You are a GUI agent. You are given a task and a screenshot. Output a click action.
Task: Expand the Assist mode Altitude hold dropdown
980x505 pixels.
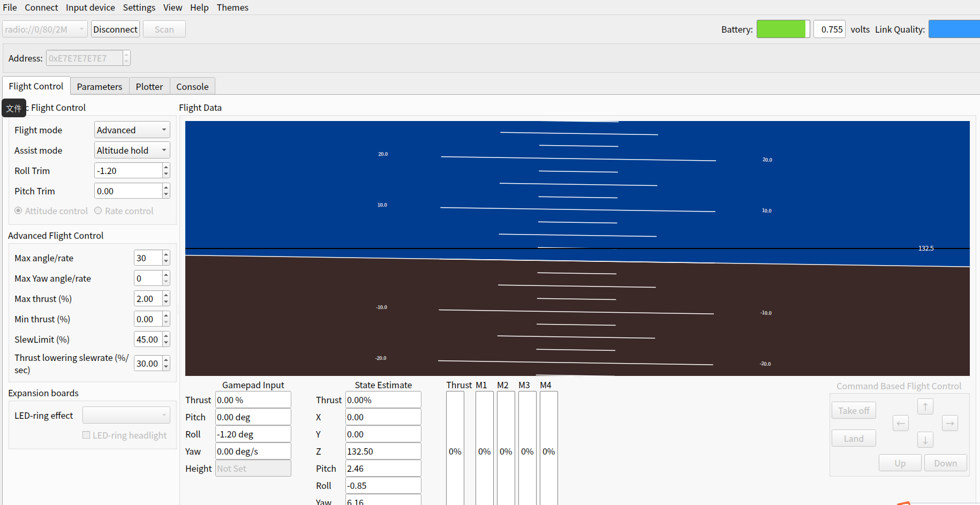tap(132, 150)
